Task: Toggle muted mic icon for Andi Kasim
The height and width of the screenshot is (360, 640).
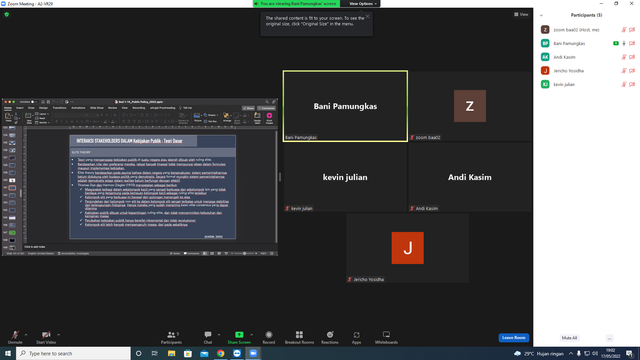Action: pyautogui.click(x=624, y=57)
